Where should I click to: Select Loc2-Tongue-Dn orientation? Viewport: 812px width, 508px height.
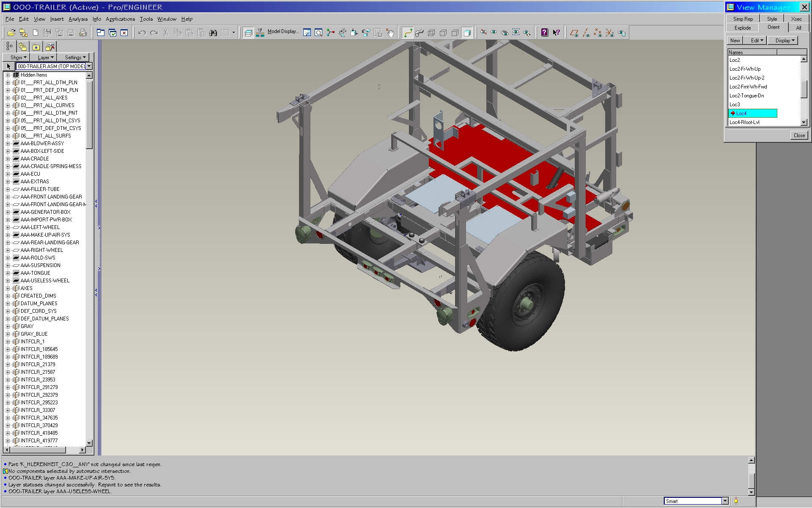click(x=746, y=96)
